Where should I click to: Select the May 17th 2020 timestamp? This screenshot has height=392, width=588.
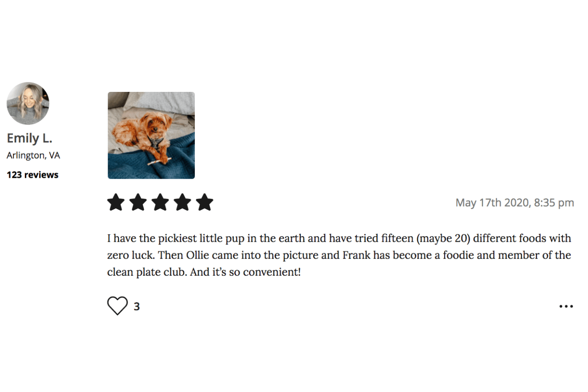pos(514,202)
